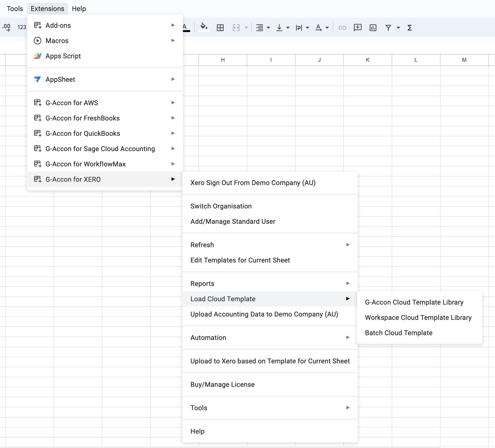Screen dimensions: 495x448
Task: Select G-Accon Cloud Template Library
Action: click(414, 302)
